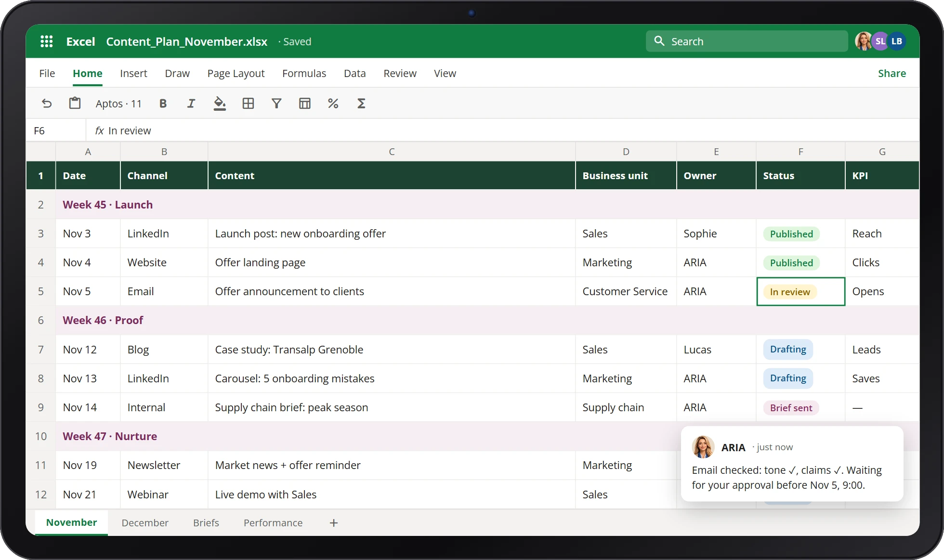
Task: Open the app launcher grid icon
Action: tap(46, 41)
